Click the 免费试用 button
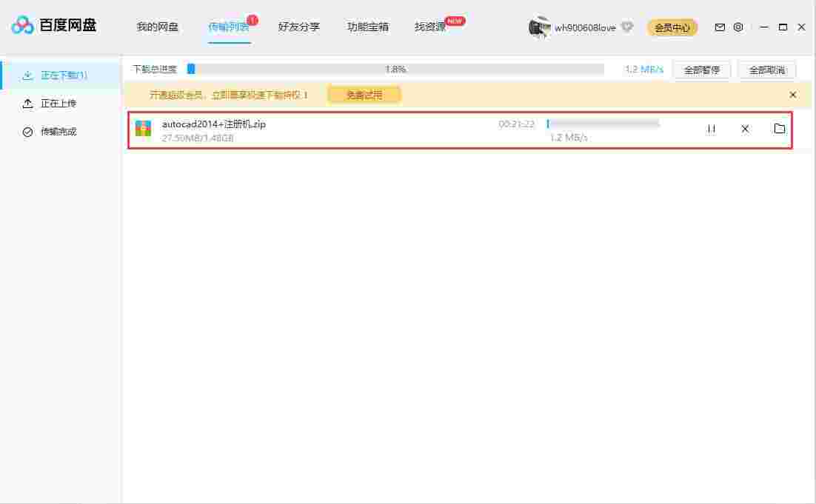This screenshot has height=504, width=816. [364, 95]
